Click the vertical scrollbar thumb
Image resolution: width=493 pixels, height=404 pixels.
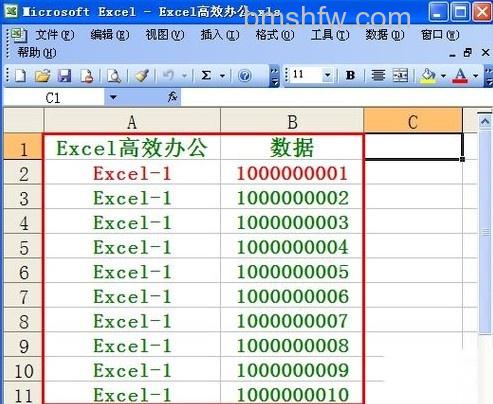point(486,232)
